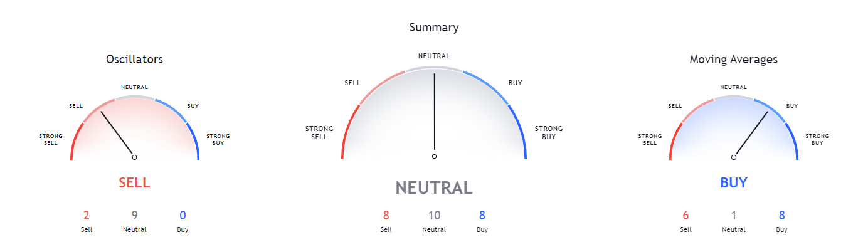868x237 pixels.
Task: Click the NEUTRAL label atop Summary gauge
Action: click(434, 56)
